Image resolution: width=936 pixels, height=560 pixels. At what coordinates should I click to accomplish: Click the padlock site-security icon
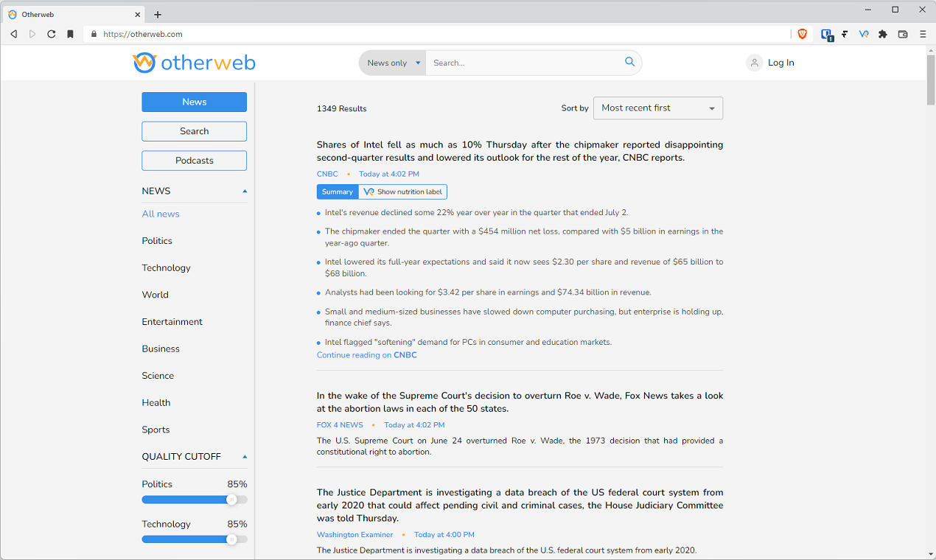click(94, 34)
